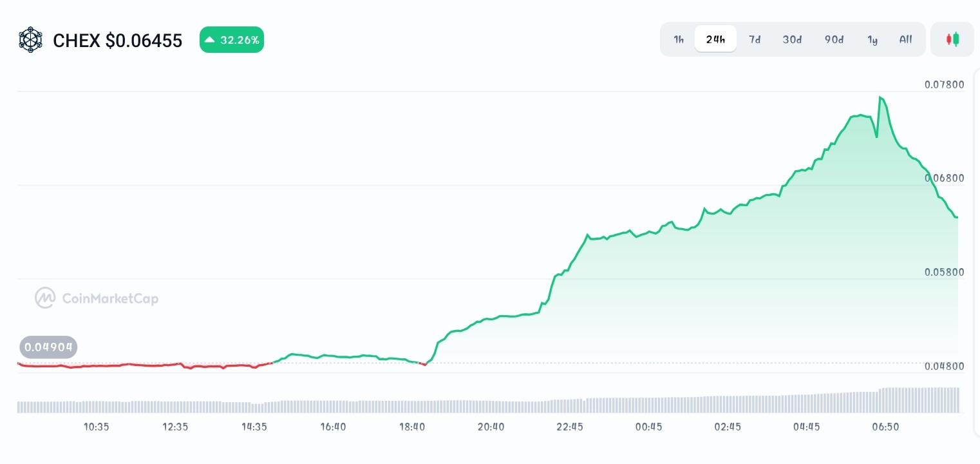
Task: Click the price peak on the chart line
Action: 880,97
